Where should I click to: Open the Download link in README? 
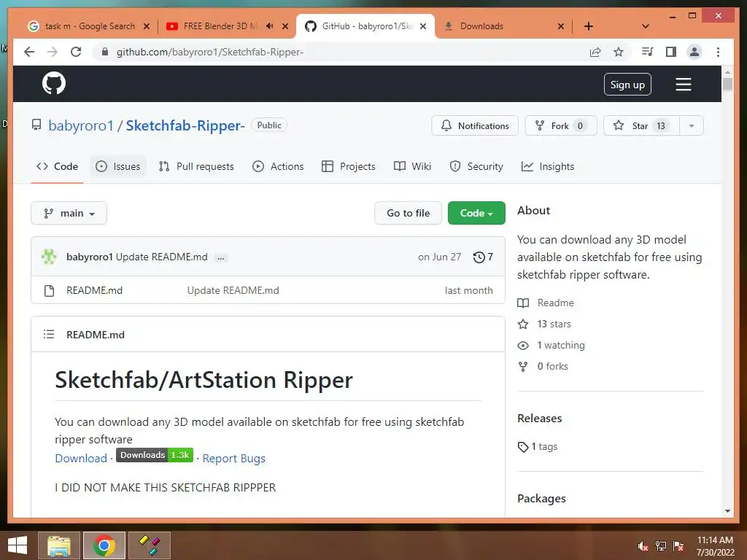coord(81,458)
